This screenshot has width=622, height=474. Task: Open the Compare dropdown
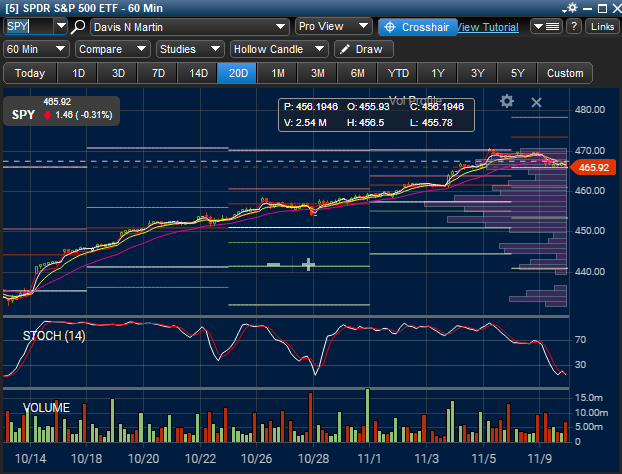(x=113, y=49)
